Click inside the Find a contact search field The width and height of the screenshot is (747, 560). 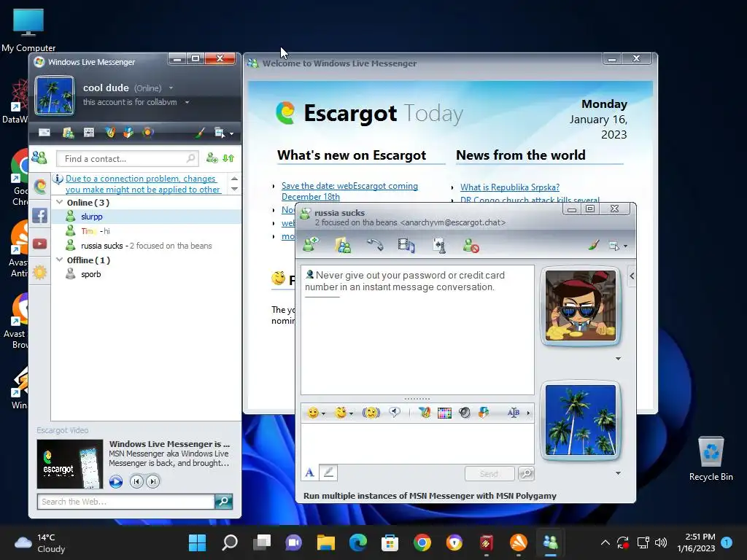click(x=127, y=158)
